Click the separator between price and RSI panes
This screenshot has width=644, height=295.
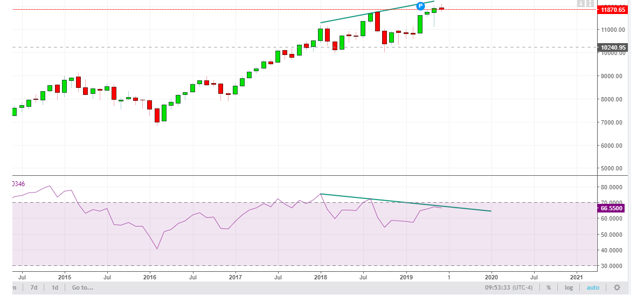click(302, 175)
